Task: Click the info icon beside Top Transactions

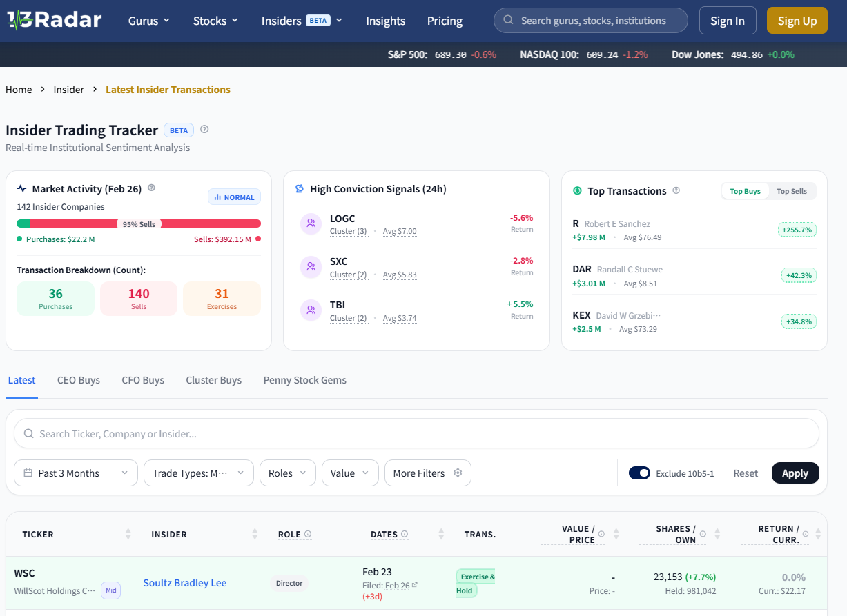Action: (676, 190)
